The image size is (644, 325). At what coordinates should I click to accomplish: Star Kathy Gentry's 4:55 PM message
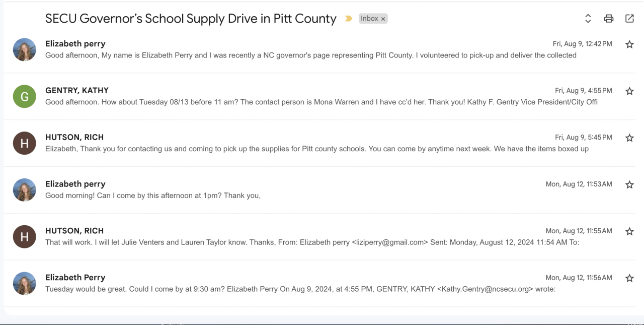tap(629, 91)
